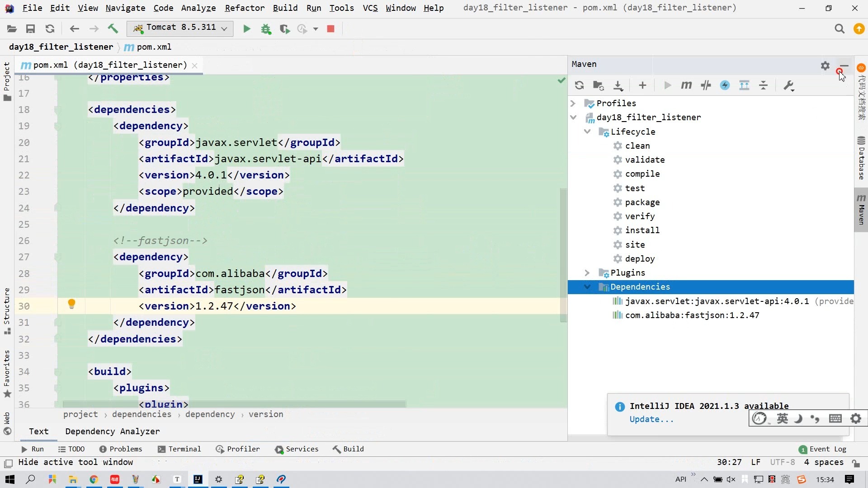The width and height of the screenshot is (868, 488).
Task: Collapse all nodes in Maven tree
Action: 763,85
